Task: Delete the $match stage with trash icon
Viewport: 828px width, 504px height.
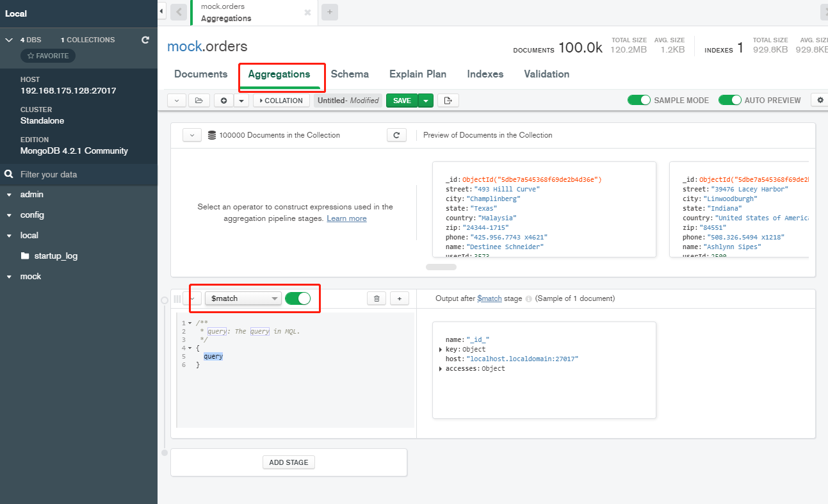Action: click(x=377, y=298)
